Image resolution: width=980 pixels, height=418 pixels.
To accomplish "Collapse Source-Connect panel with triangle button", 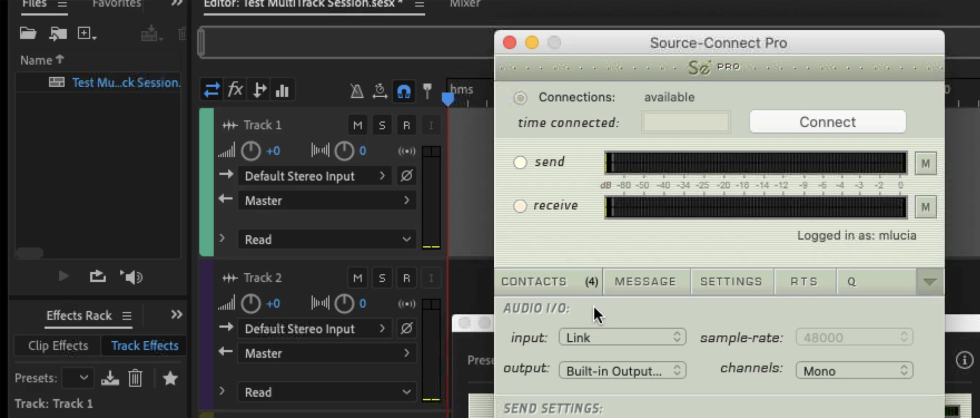I will (x=930, y=282).
